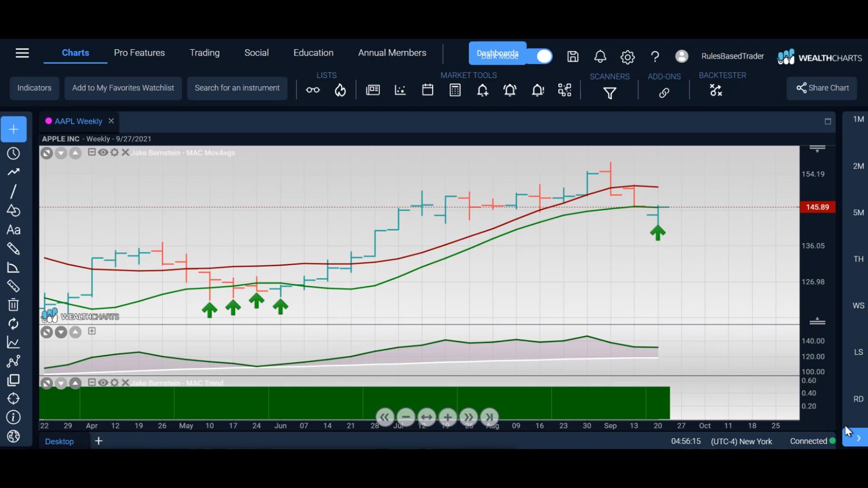Click the ringing alert bell icon

(510, 90)
